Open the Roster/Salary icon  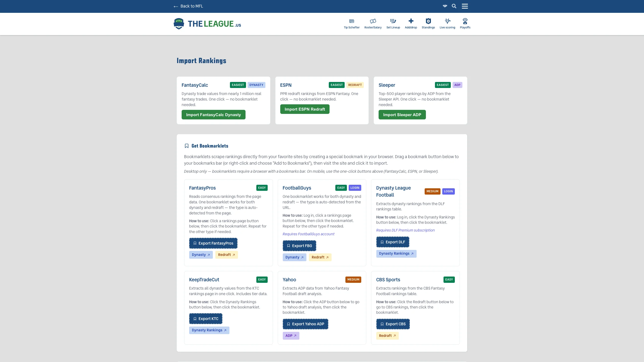373,21
